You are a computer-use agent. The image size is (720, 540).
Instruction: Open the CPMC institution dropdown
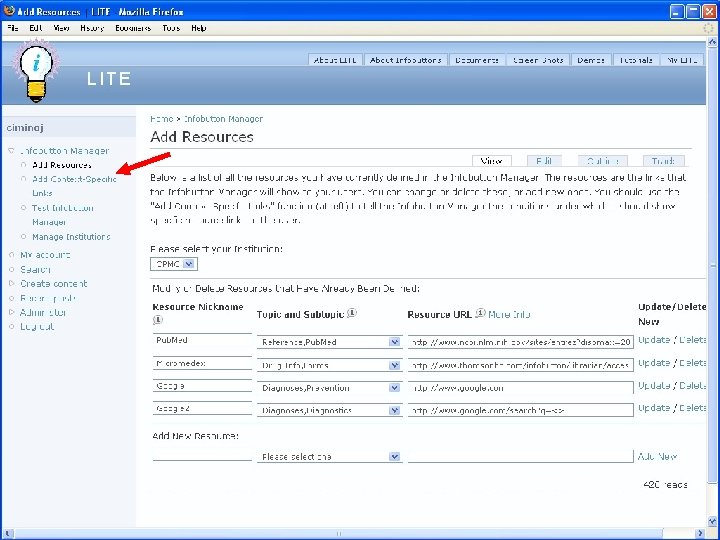pyautogui.click(x=174, y=264)
